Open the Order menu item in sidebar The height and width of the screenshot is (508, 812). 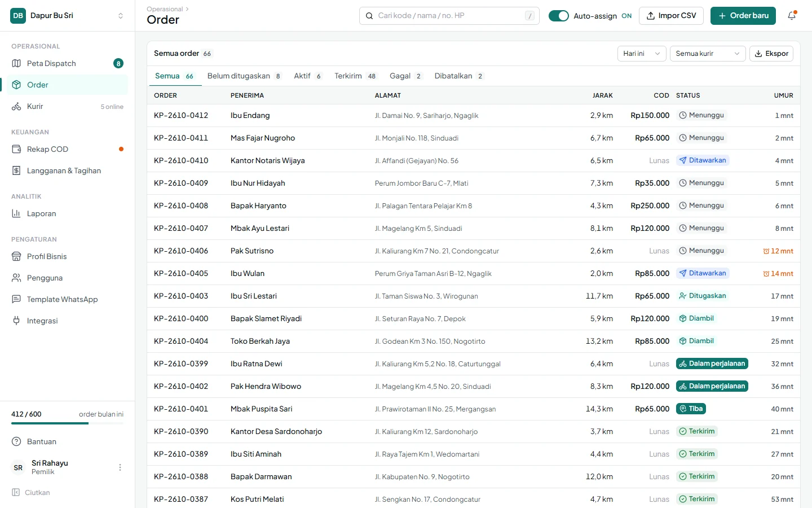click(68, 85)
